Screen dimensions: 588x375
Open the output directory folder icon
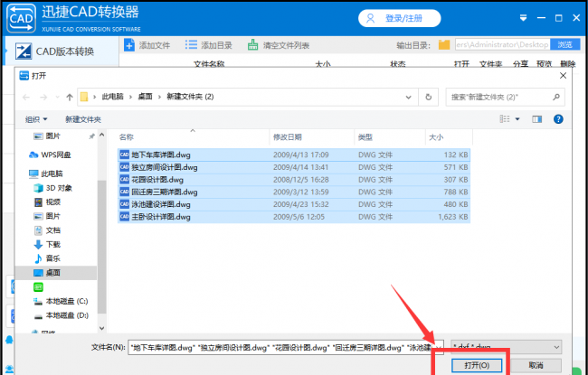tap(444, 45)
